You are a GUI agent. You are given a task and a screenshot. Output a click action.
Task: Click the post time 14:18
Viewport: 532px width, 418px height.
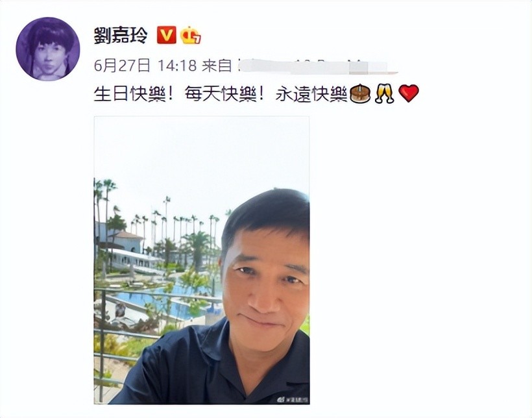178,65
